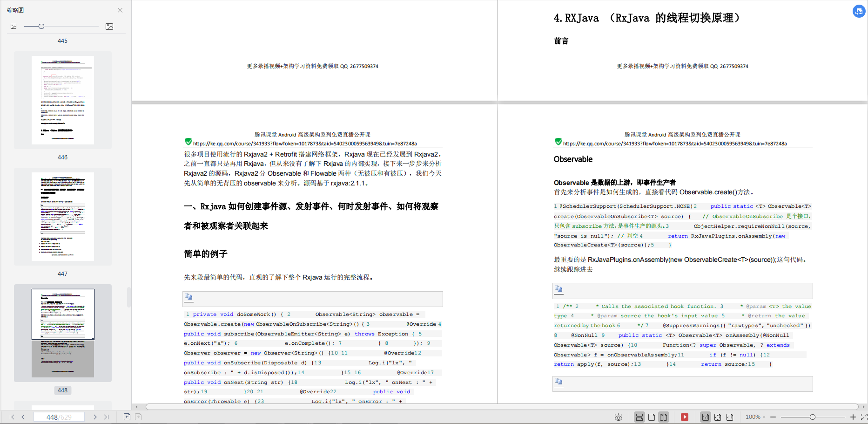Screen dimensions: 868x424
Task: Click the page number input field
Action: point(59,417)
